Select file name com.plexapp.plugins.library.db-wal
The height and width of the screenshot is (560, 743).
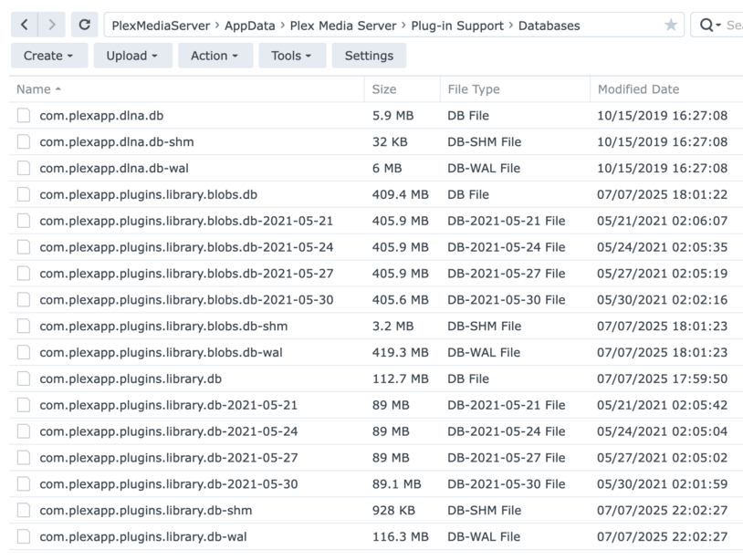click(143, 536)
